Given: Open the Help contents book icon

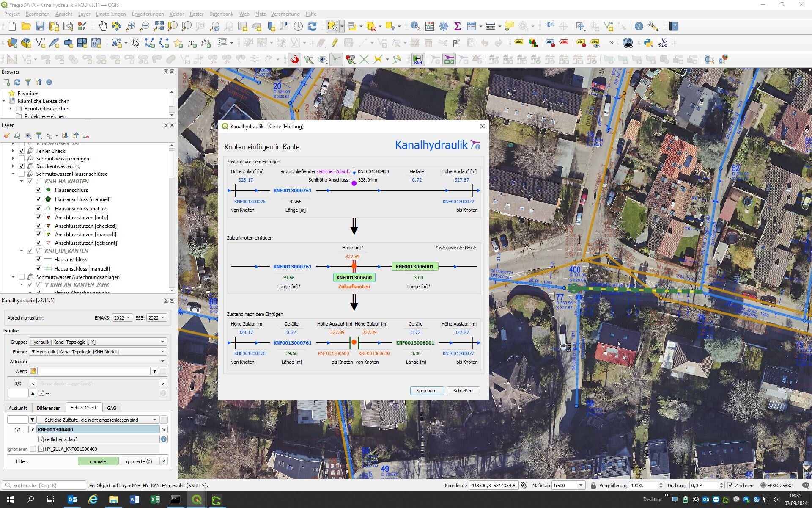Looking at the screenshot, I should coord(674,26).
